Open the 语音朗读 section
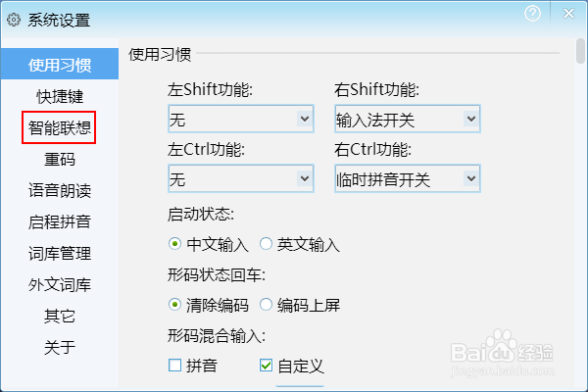This screenshot has height=392, width=588. [60, 190]
